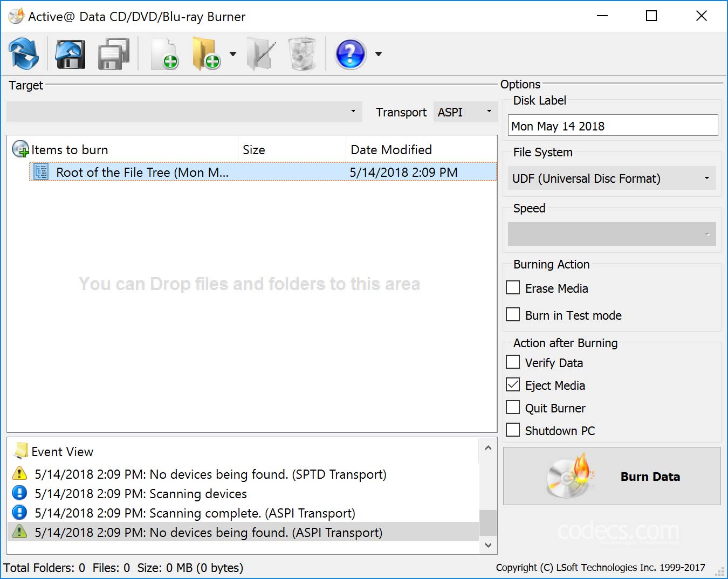The width and height of the screenshot is (728, 579).
Task: Click the Burn Data button
Action: pyautogui.click(x=612, y=477)
